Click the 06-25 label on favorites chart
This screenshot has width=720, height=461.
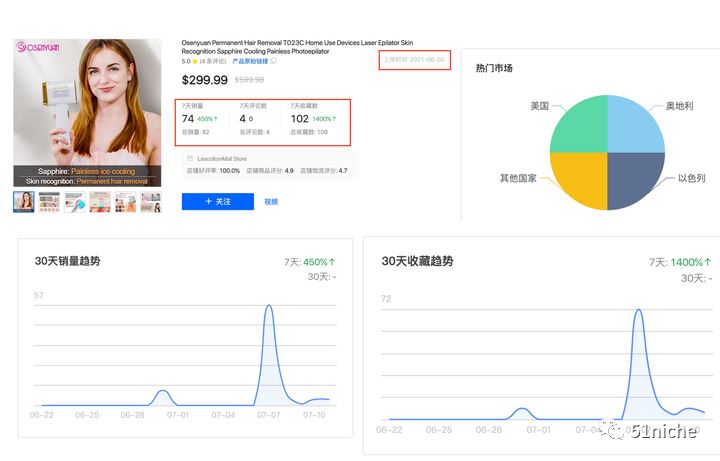(439, 430)
